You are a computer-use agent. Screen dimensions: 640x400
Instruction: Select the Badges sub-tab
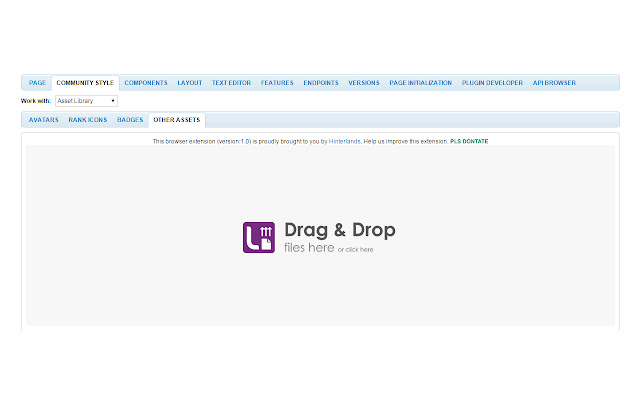point(130,120)
